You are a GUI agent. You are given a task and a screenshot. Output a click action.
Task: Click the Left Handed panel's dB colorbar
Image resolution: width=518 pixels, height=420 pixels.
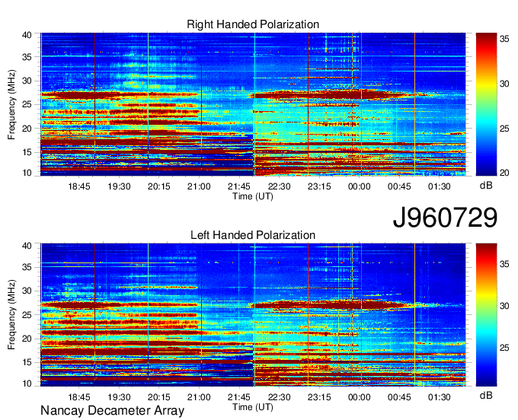click(x=486, y=315)
